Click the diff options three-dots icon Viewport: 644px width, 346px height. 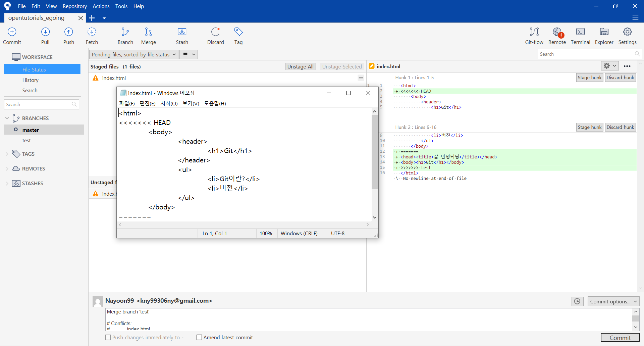627,66
